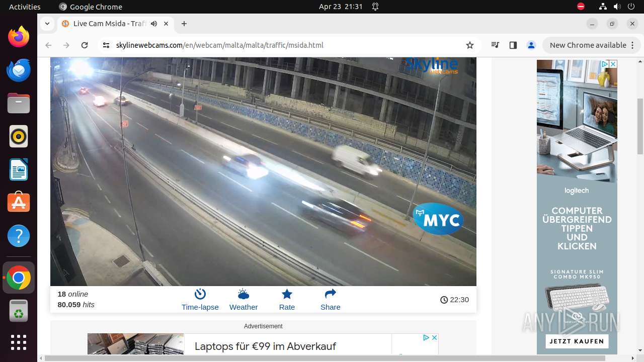Open LibreOffice Writer from dock

pyautogui.click(x=19, y=169)
